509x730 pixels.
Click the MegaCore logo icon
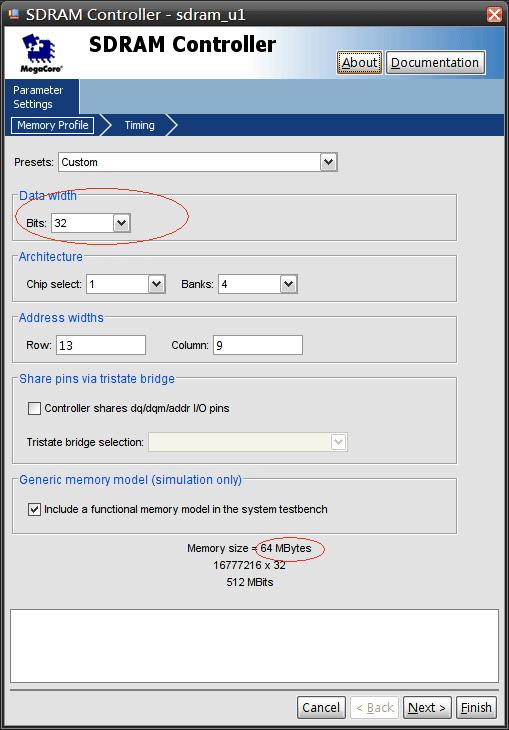41,53
